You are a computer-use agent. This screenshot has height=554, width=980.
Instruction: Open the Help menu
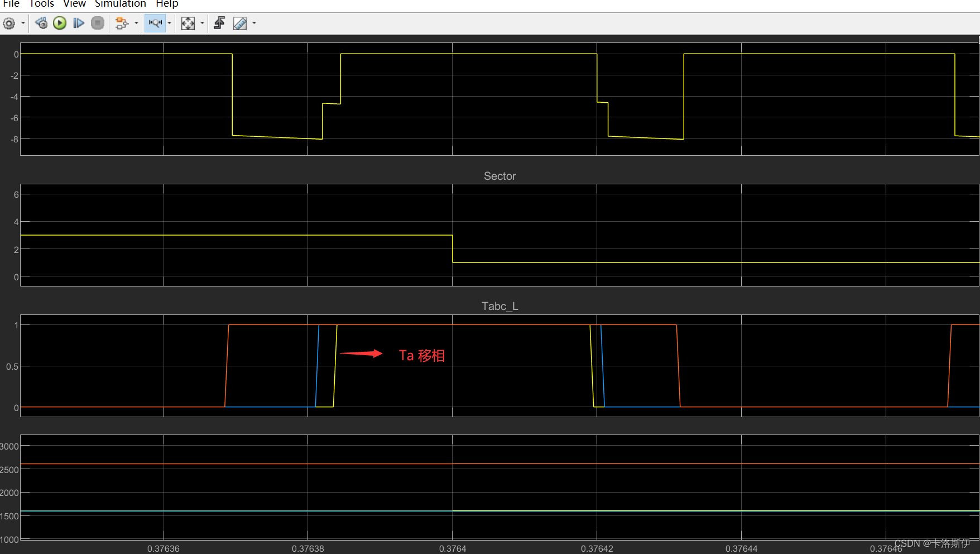point(167,4)
